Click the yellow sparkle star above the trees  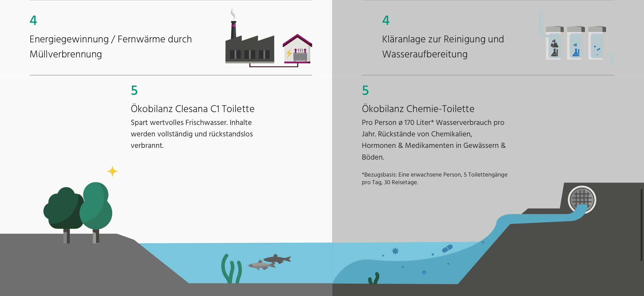pos(112,171)
